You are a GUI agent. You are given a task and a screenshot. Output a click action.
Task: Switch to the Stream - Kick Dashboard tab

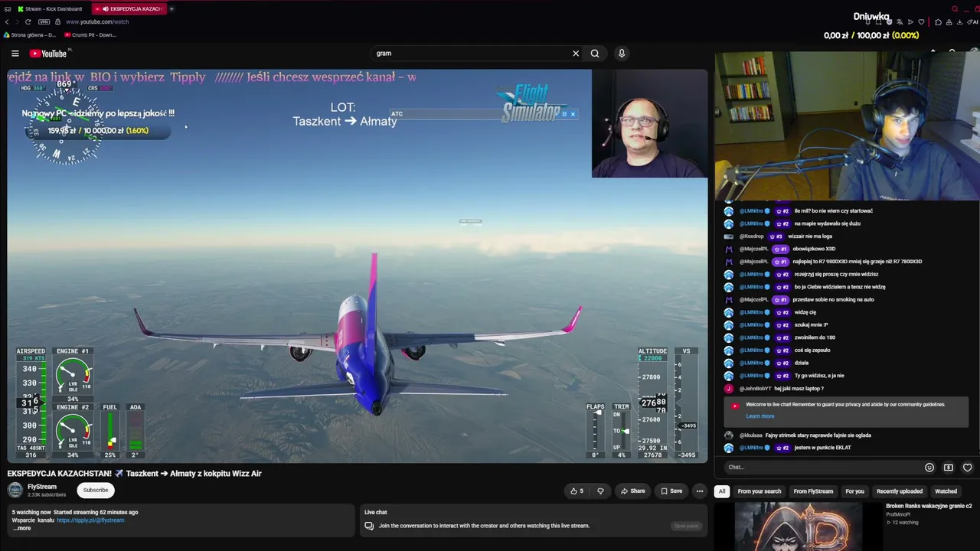click(x=51, y=9)
